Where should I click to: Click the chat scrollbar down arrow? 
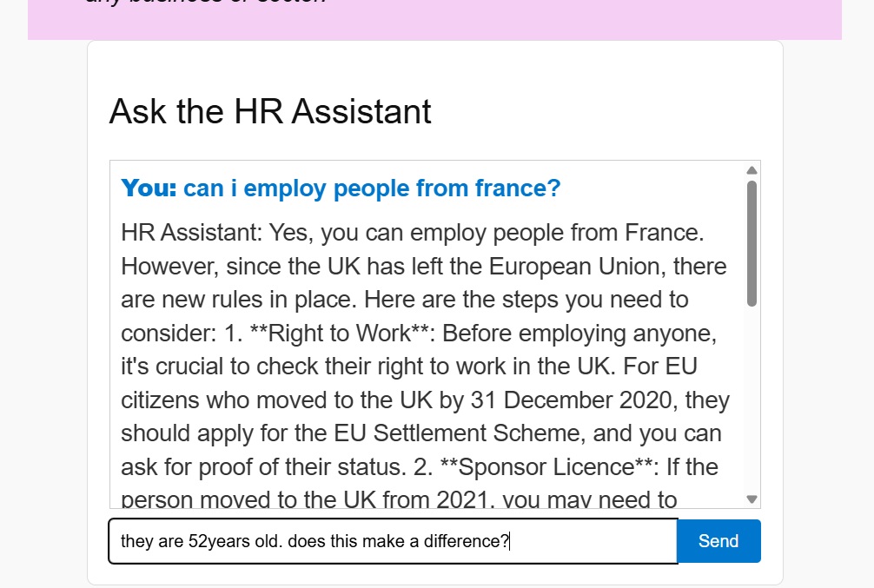tap(752, 499)
